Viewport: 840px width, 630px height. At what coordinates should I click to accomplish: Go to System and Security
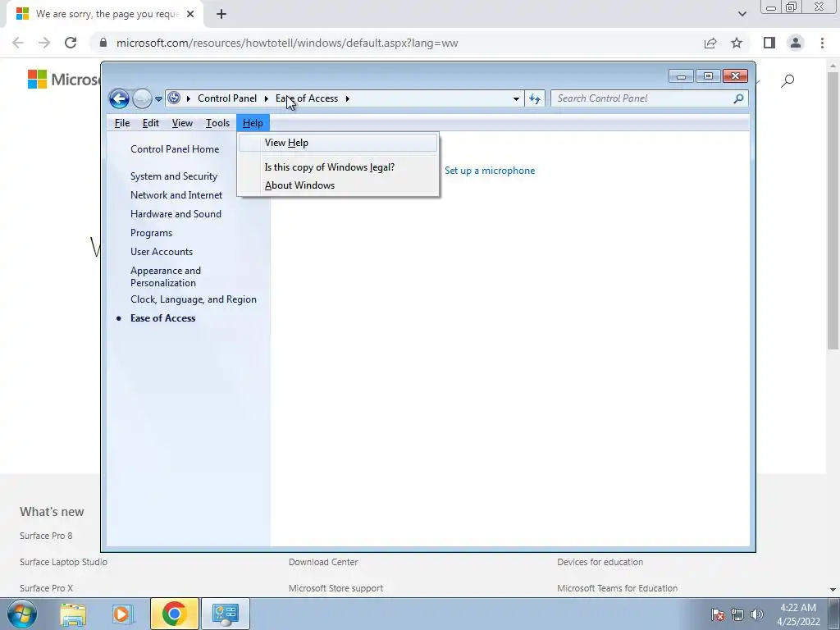[x=174, y=176]
